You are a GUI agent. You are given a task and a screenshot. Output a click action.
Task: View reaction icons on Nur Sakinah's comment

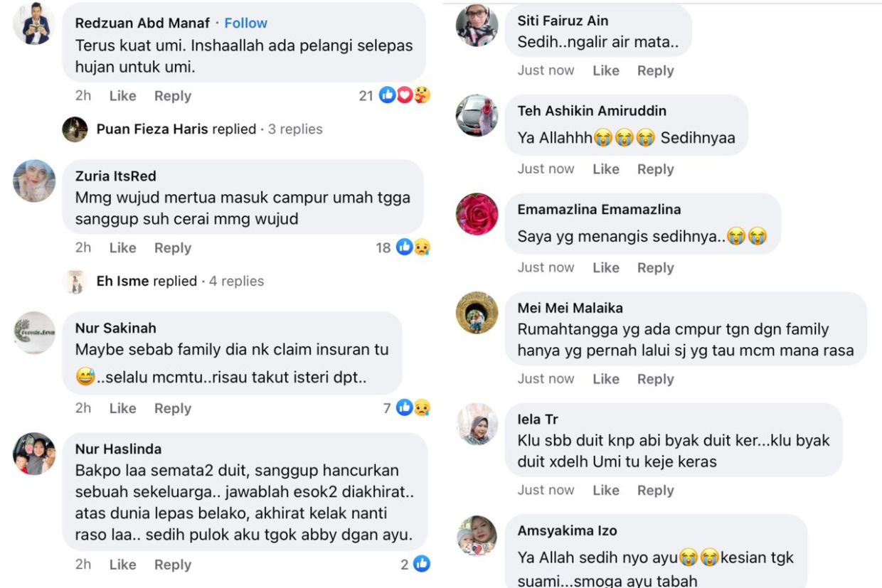413,408
